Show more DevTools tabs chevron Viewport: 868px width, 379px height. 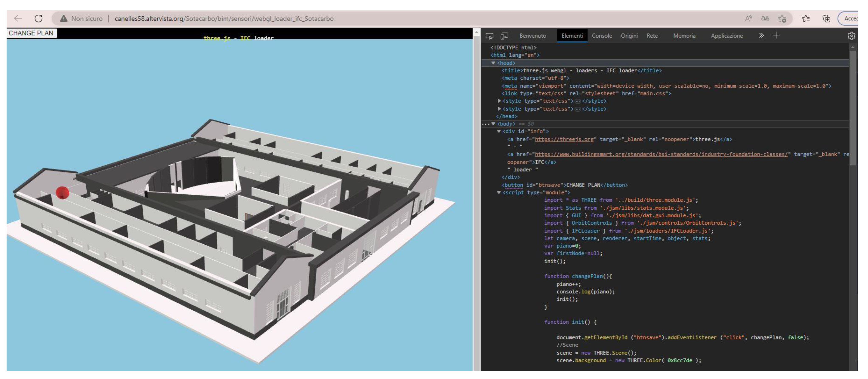point(761,35)
